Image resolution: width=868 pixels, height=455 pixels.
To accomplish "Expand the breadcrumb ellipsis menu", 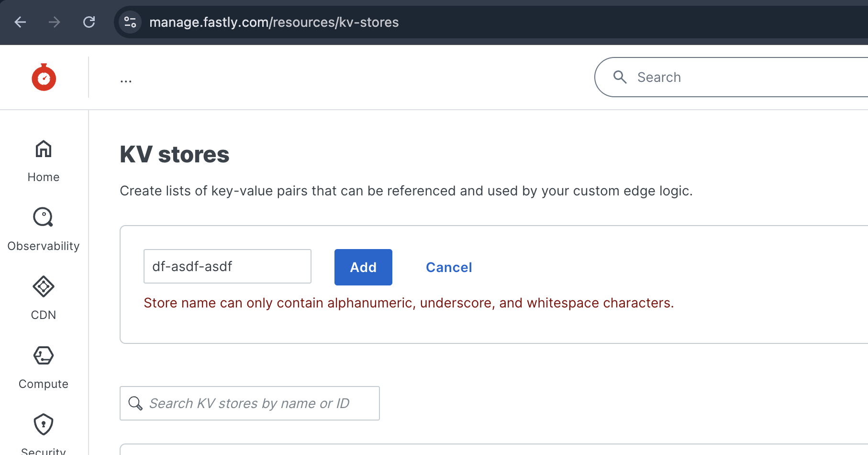I will tap(126, 80).
